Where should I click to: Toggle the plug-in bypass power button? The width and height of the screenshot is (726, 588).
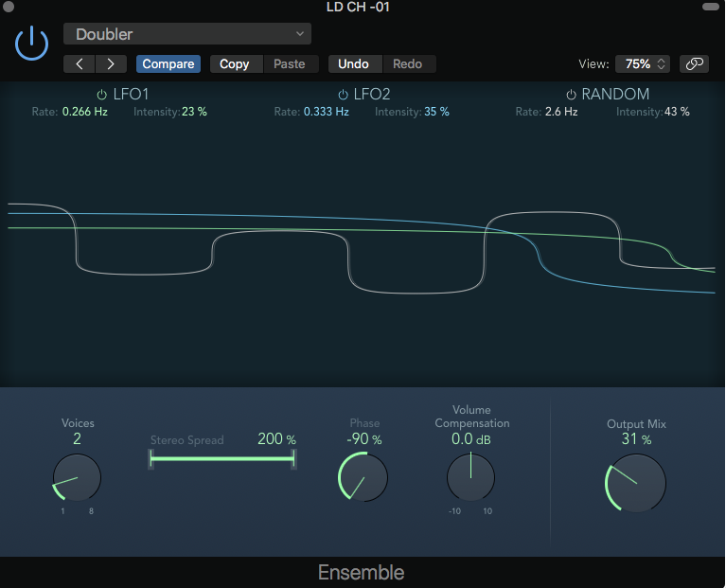32,43
